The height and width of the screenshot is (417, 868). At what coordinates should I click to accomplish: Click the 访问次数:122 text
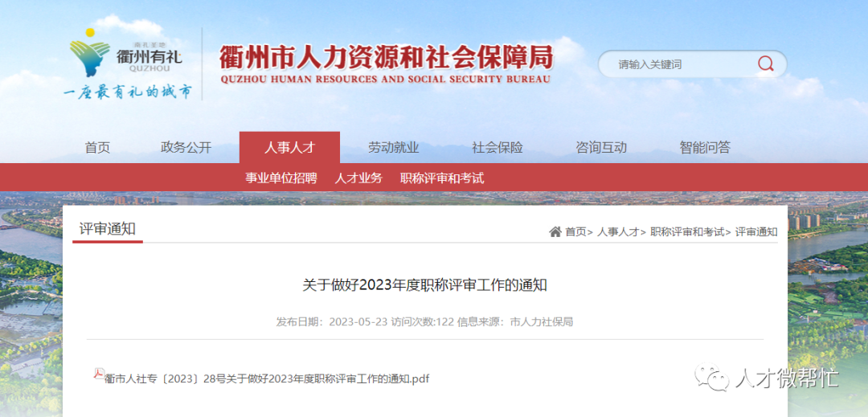click(x=423, y=322)
